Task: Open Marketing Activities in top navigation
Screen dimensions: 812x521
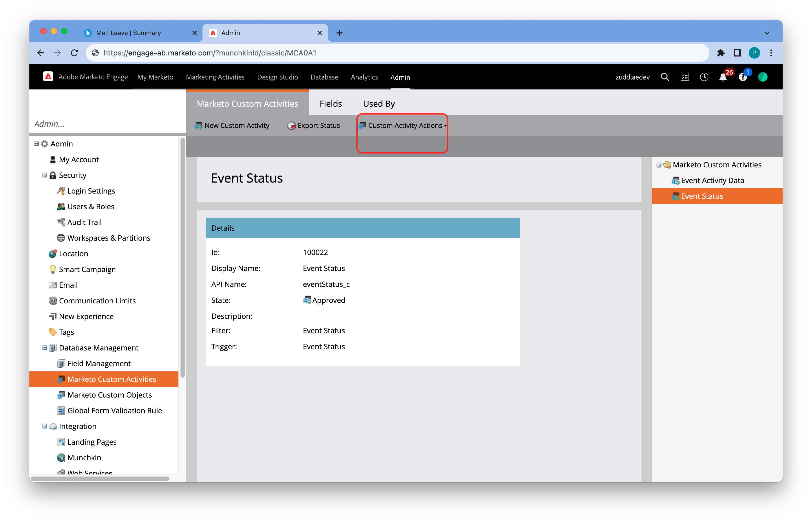Action: pos(215,77)
